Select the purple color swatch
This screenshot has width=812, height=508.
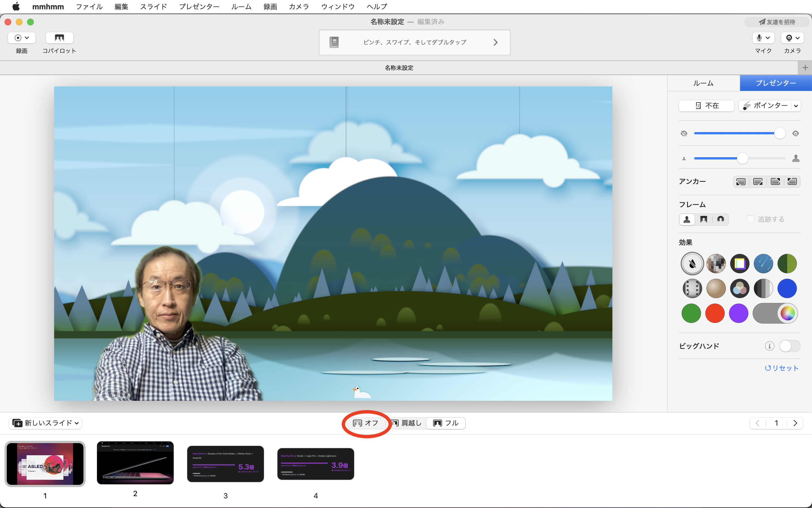coord(738,314)
